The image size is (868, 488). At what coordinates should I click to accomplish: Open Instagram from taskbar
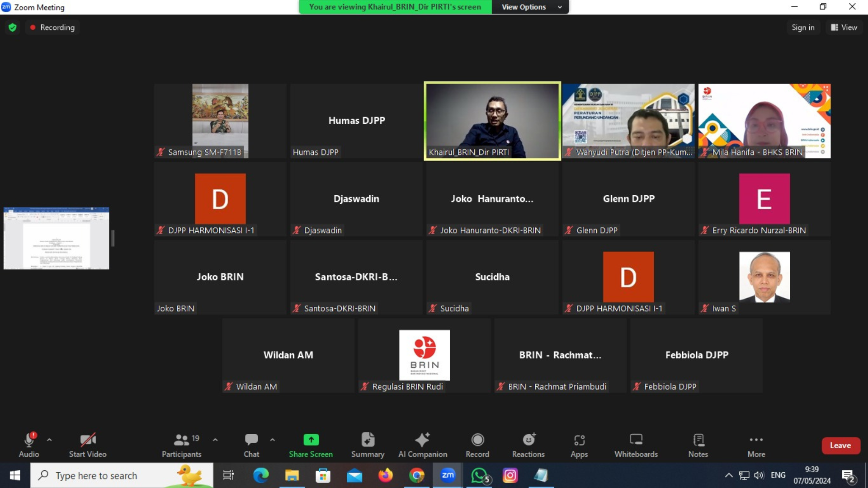coord(510,475)
